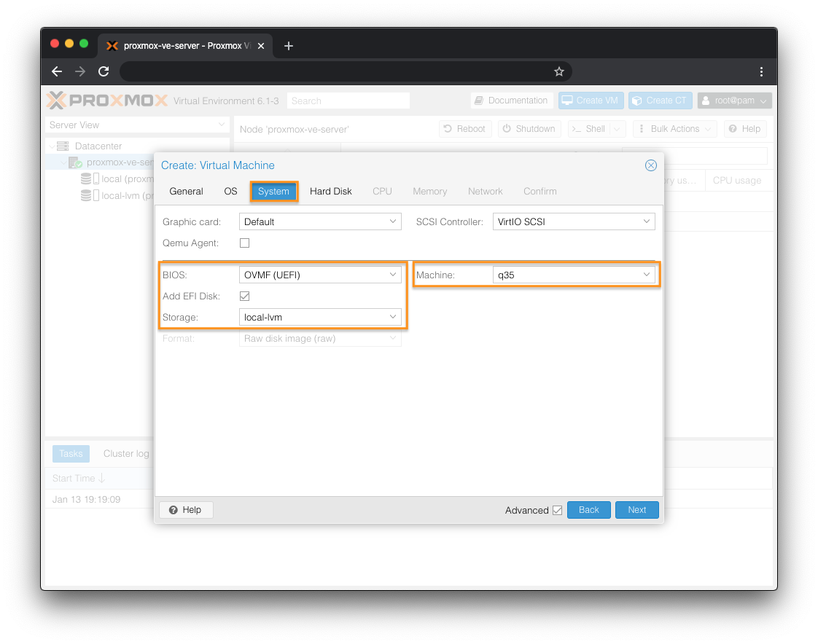Select the Confirm tab
This screenshot has height=644, width=818.
540,192
